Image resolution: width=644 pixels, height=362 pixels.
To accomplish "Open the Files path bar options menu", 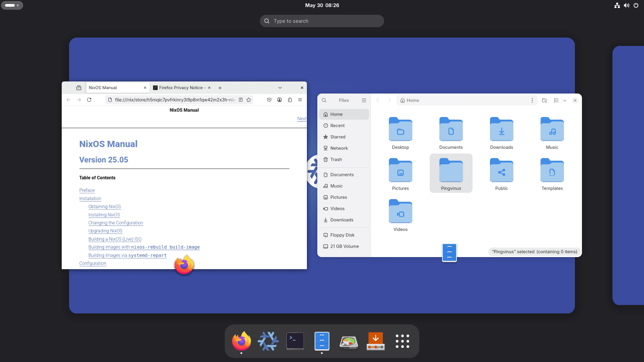I will tap(532, 100).
